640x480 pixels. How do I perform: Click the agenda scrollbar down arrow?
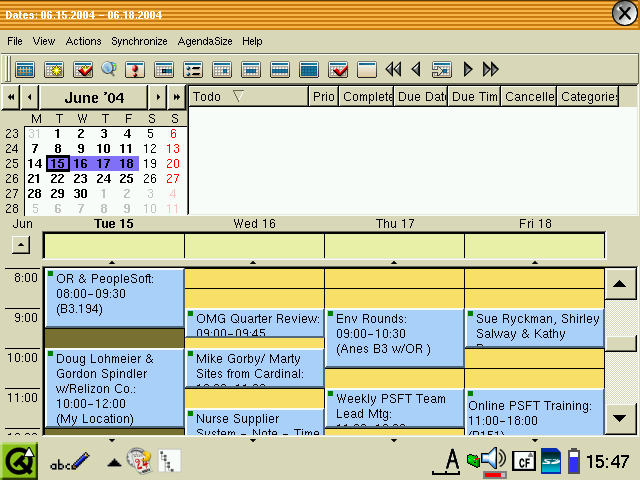pos(620,418)
